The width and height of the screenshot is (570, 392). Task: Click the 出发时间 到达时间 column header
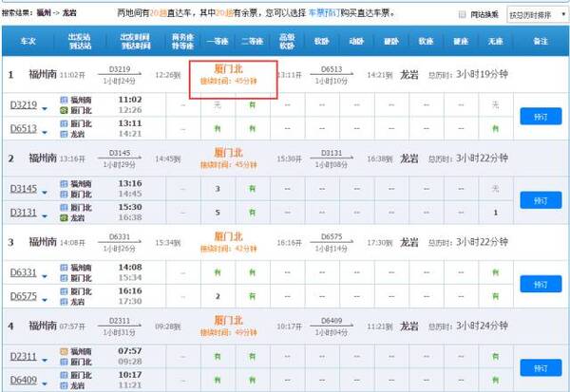click(138, 44)
